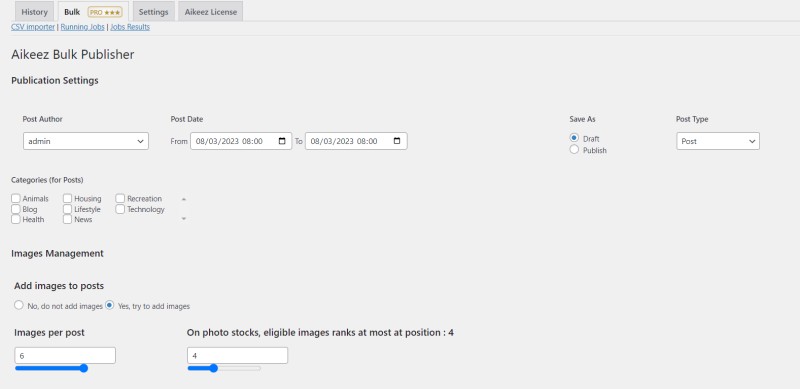Check the Health category
800x389 pixels.
16,219
